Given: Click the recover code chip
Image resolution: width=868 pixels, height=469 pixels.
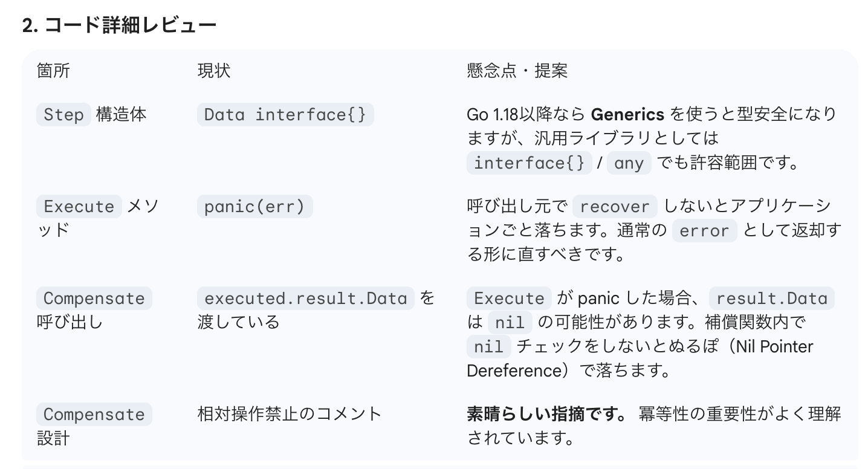Looking at the screenshot, I should coord(614,207).
